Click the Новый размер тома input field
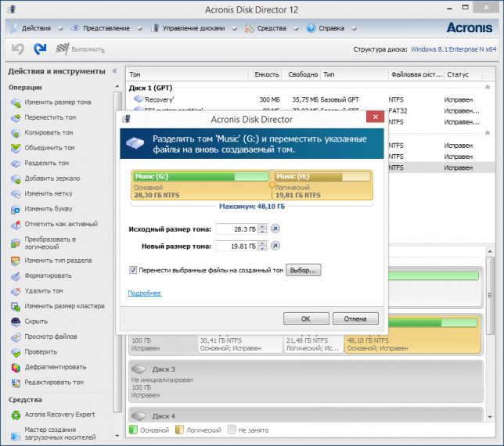This screenshot has width=504, height=446. (237, 246)
